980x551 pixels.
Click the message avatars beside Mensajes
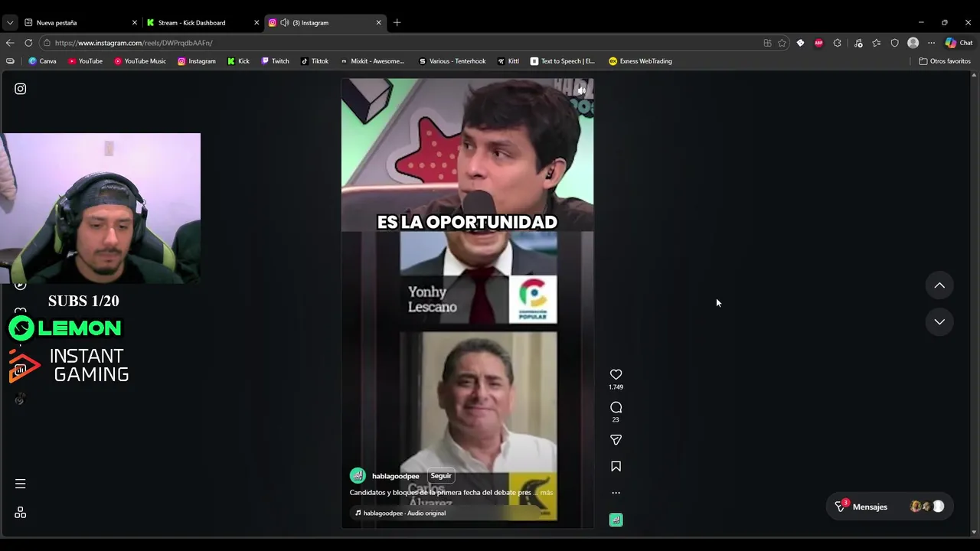(x=926, y=507)
